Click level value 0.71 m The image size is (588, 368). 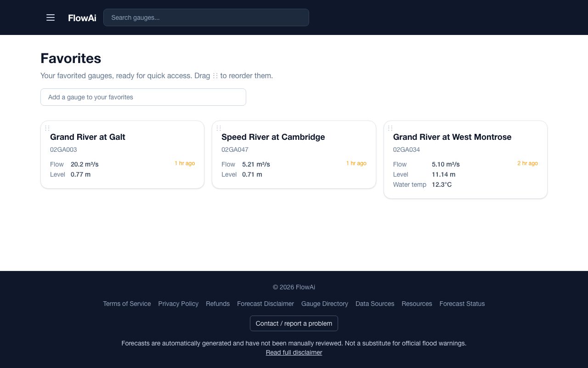[x=252, y=174]
